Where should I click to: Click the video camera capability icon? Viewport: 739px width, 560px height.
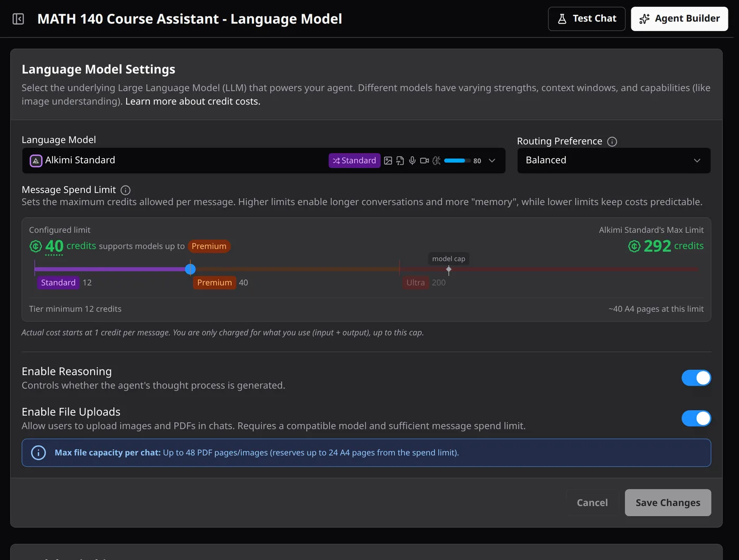point(424,160)
